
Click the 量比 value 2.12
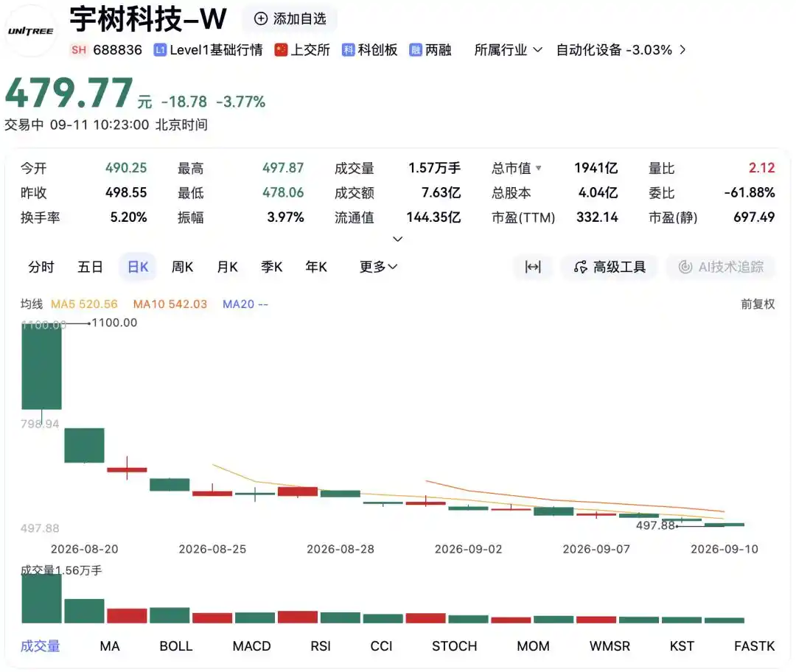click(762, 168)
